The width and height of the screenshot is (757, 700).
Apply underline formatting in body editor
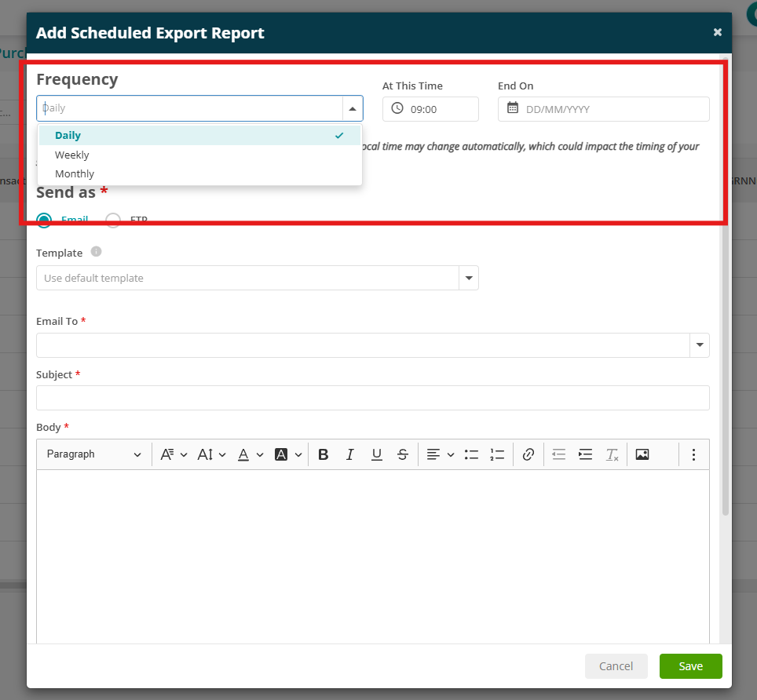point(377,454)
